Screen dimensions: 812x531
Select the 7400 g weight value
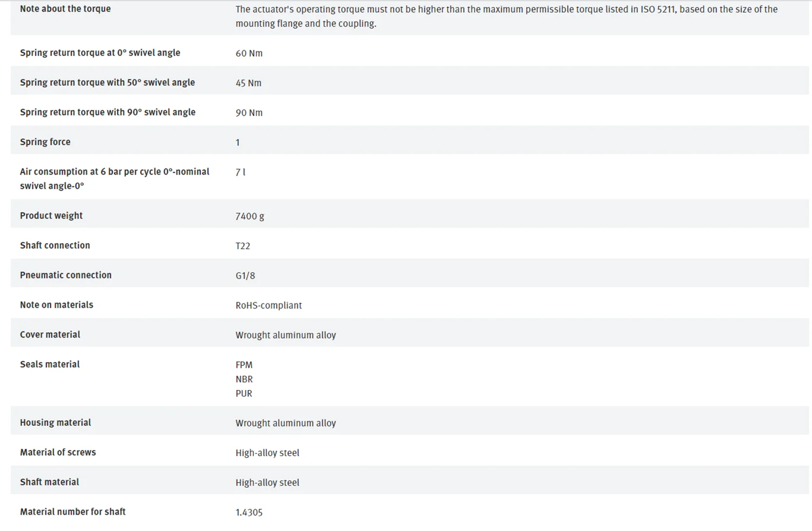tap(250, 216)
